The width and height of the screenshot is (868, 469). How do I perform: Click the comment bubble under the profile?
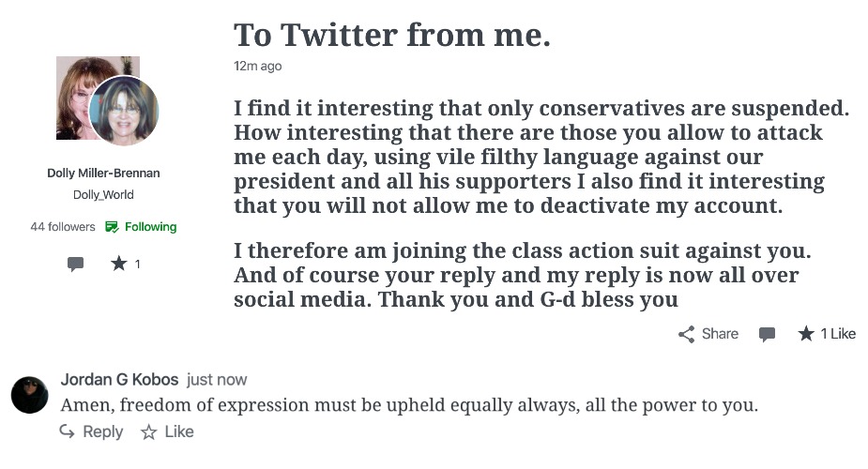75,264
